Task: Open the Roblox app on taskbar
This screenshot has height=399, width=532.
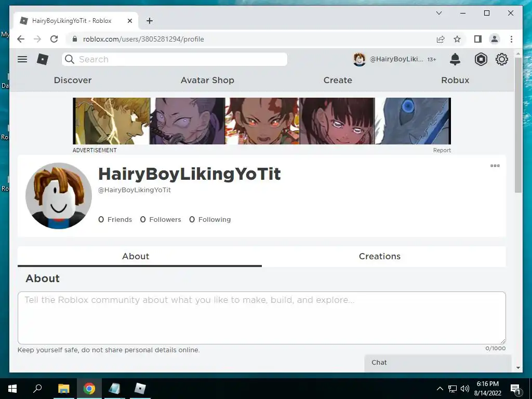Action: click(x=140, y=389)
